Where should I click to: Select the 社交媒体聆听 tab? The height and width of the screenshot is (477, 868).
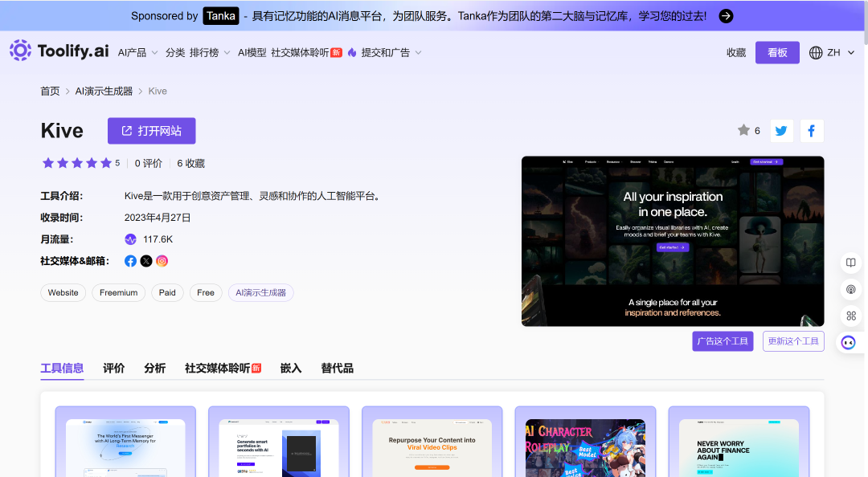pyautogui.click(x=223, y=369)
